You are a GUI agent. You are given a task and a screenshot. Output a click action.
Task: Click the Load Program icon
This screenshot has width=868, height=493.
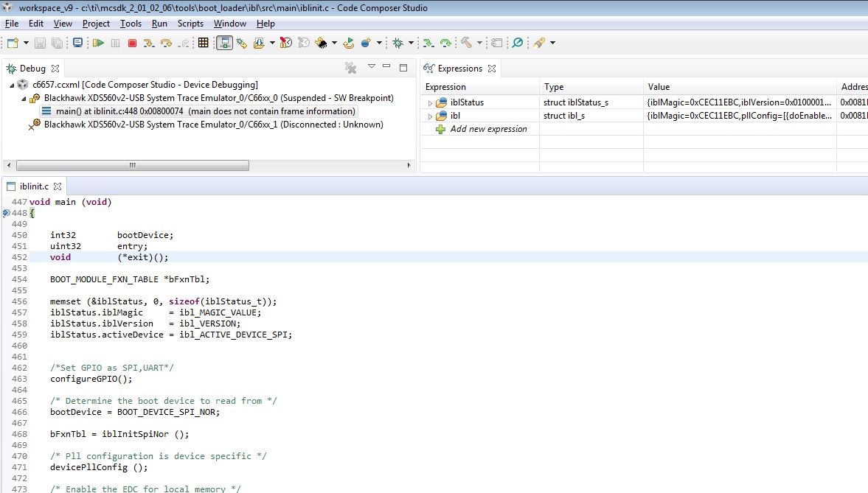tap(259, 43)
